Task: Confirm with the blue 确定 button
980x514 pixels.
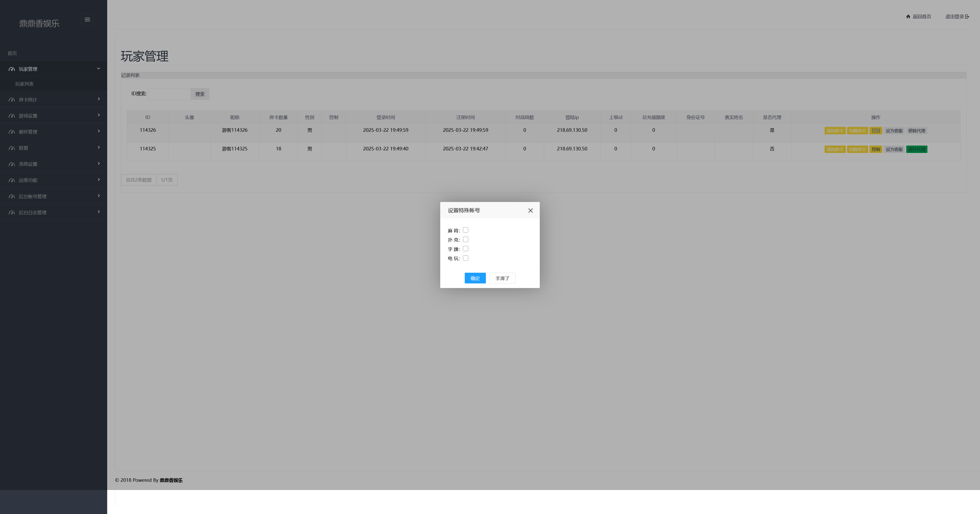Action: click(475, 278)
